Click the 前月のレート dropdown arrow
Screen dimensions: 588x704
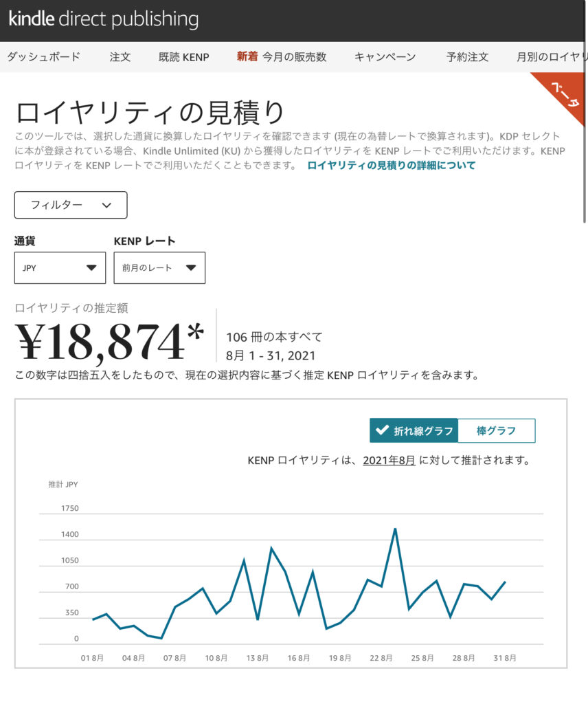pos(191,267)
